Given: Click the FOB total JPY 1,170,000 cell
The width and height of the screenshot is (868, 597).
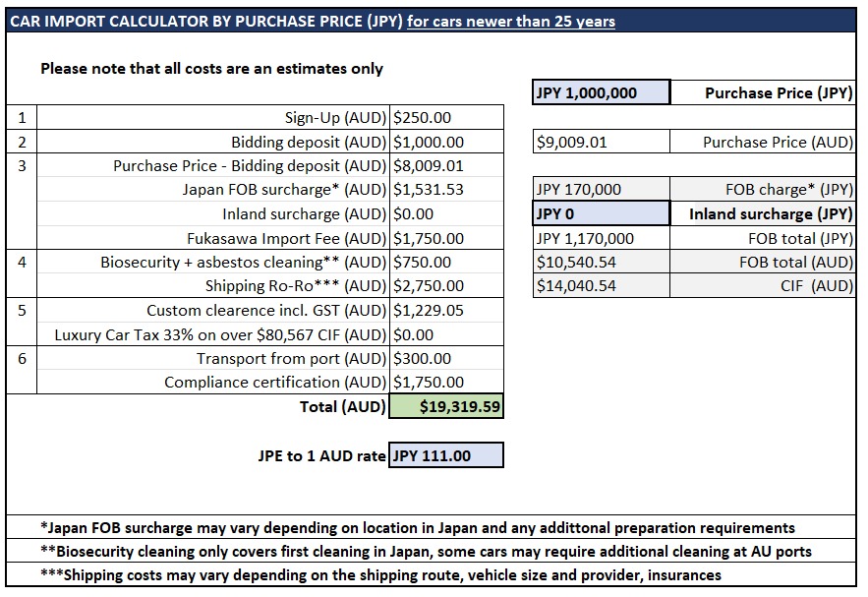Looking at the screenshot, I should [602, 238].
